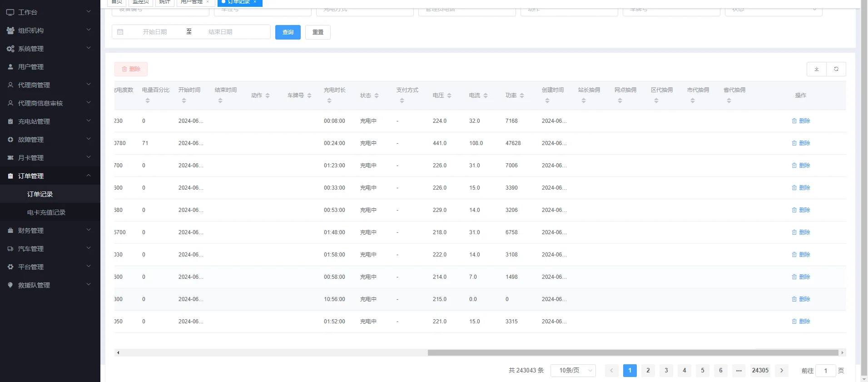This screenshot has width=868, height=382.
Task: Sort table by 支付方式 column
Action: (x=402, y=101)
